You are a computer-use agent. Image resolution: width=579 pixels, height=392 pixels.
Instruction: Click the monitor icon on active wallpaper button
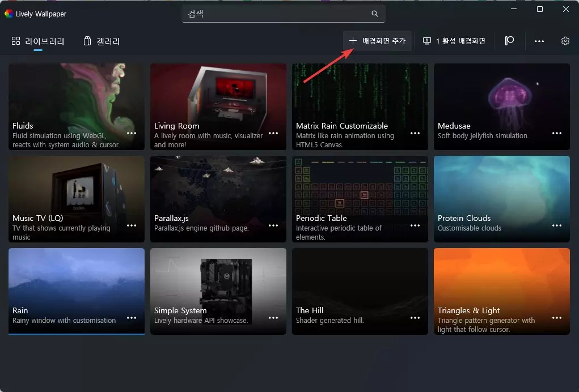click(426, 40)
